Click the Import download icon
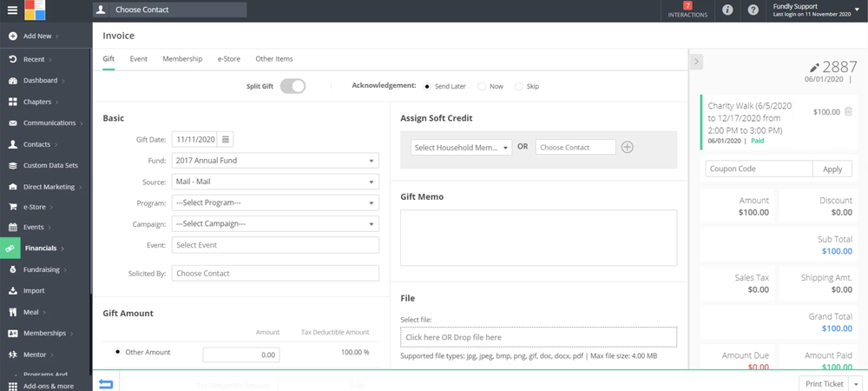This screenshot has height=391, width=868. tap(13, 291)
